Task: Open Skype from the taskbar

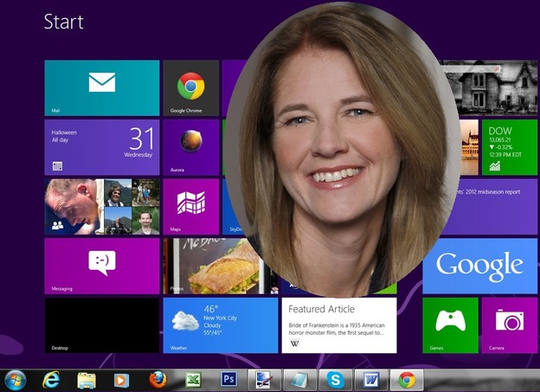Action: (334, 379)
